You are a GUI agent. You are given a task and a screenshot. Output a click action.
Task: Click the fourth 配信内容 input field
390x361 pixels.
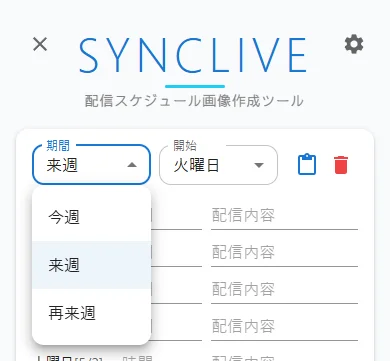pos(284,327)
